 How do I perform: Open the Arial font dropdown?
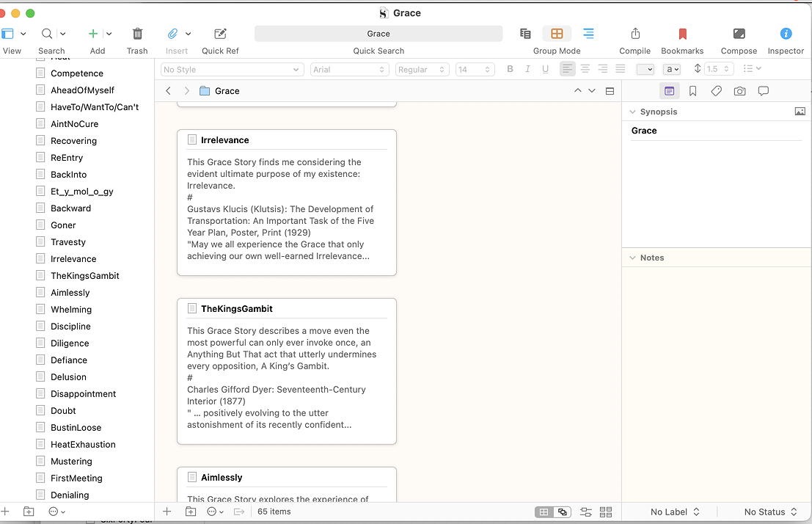point(349,70)
